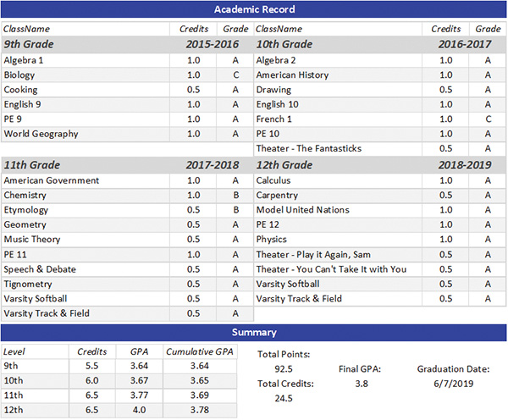Select the Cooking credits value 0.5
Screen dimensions: 508x420
click(193, 90)
